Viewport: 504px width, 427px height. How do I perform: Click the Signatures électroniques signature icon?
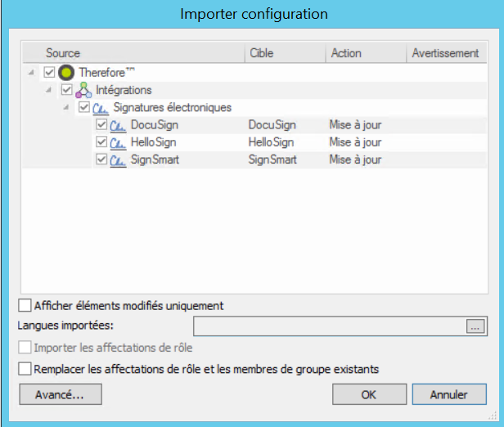(101, 108)
